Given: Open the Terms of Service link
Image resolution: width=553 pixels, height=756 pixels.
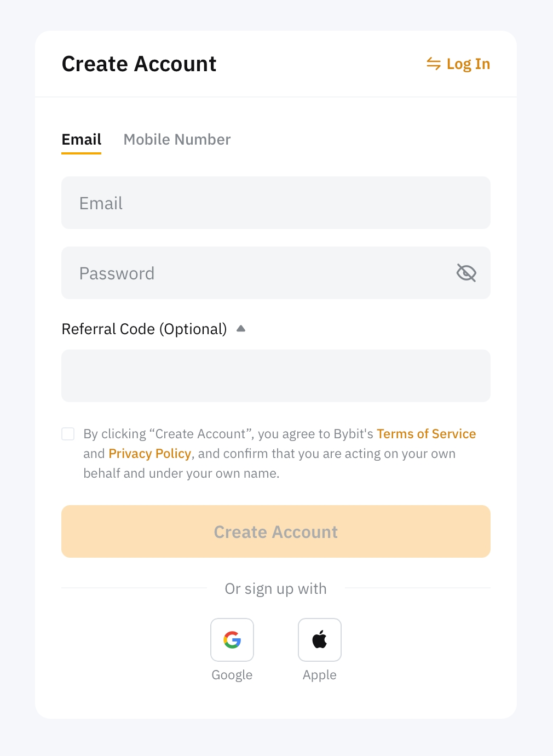Looking at the screenshot, I should 426,434.
